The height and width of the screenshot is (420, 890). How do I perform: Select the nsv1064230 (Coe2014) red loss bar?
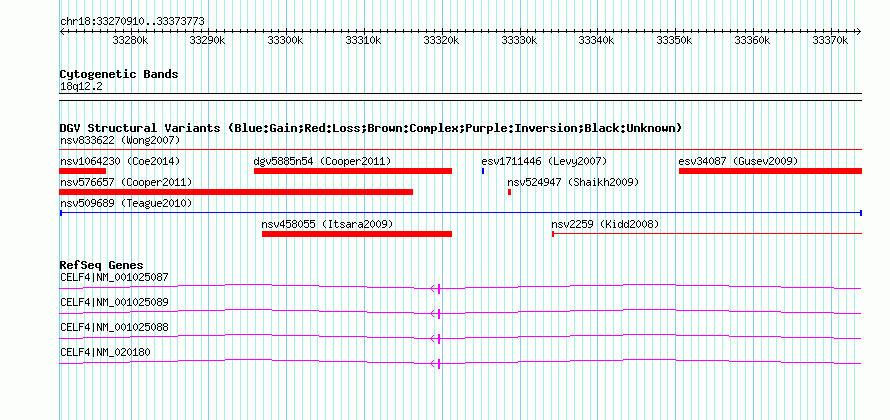point(83,171)
